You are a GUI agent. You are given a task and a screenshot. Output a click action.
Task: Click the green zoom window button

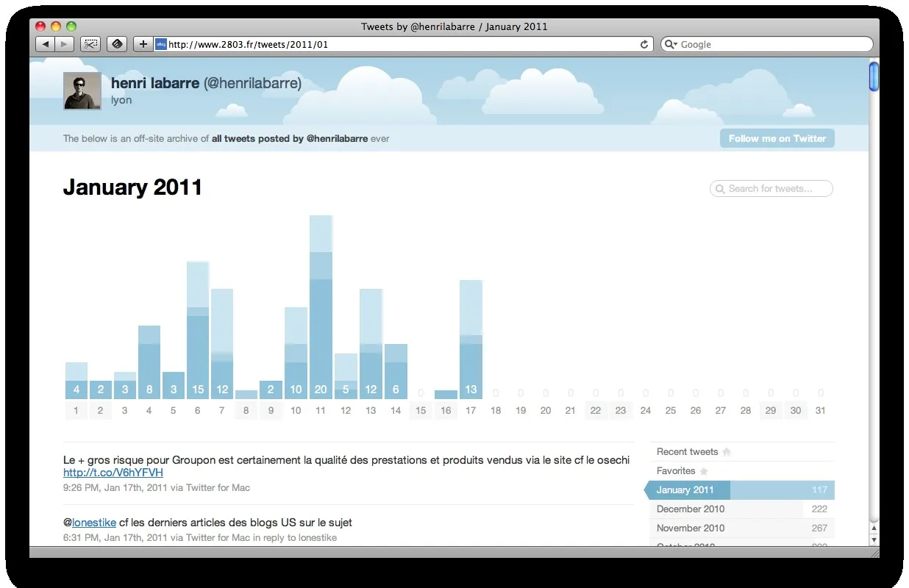71,26
